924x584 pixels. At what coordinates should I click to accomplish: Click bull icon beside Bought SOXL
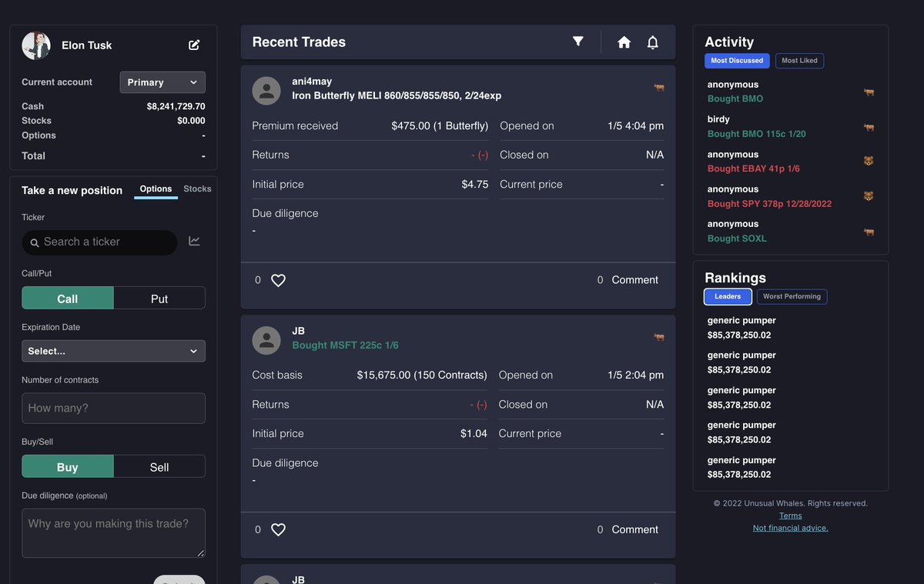coord(869,232)
